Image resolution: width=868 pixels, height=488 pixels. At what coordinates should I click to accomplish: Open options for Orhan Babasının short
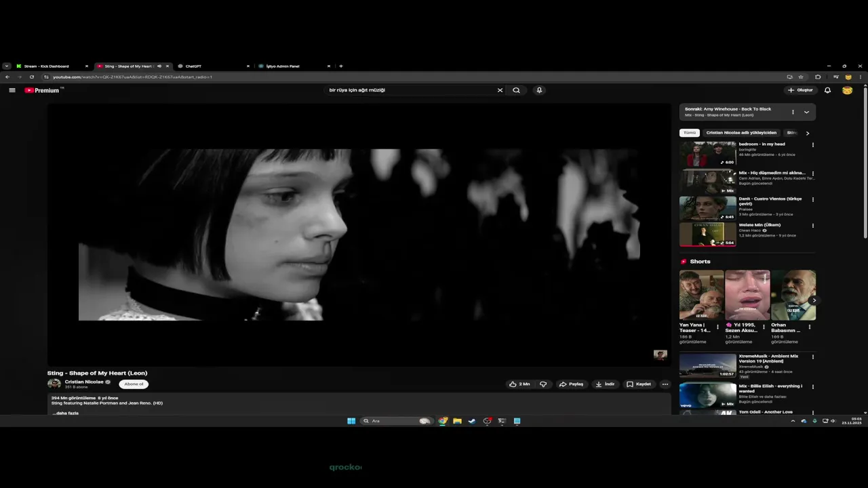[x=809, y=327]
